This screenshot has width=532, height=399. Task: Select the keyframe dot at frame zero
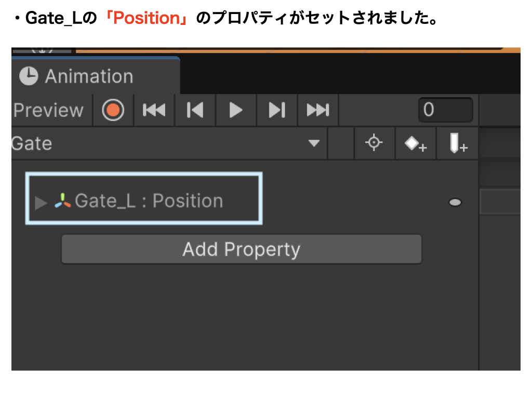point(455,203)
